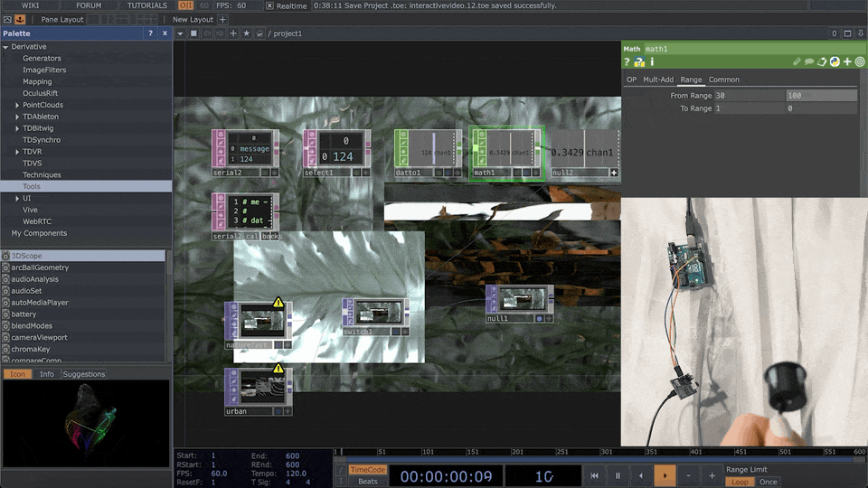Open the TUTORIALS link in top bar
This screenshot has height=488, width=868.
point(146,5)
